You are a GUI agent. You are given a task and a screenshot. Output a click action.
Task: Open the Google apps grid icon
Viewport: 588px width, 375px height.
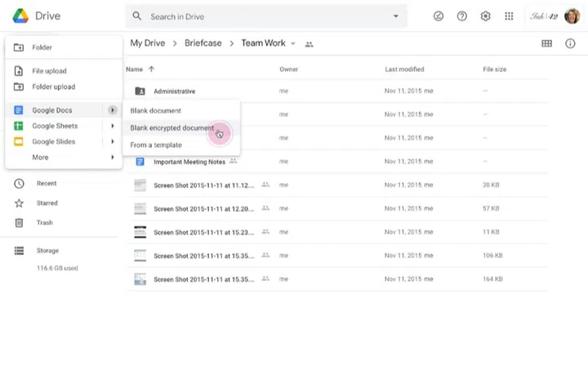[510, 16]
